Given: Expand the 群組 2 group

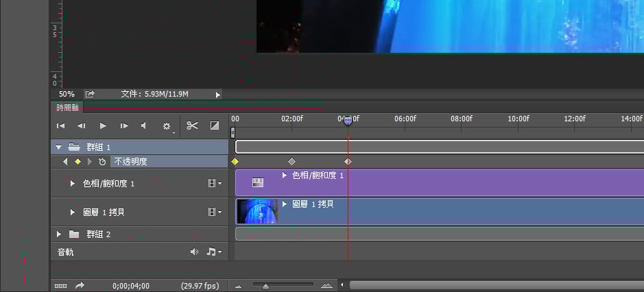Looking at the screenshot, I should [x=58, y=234].
